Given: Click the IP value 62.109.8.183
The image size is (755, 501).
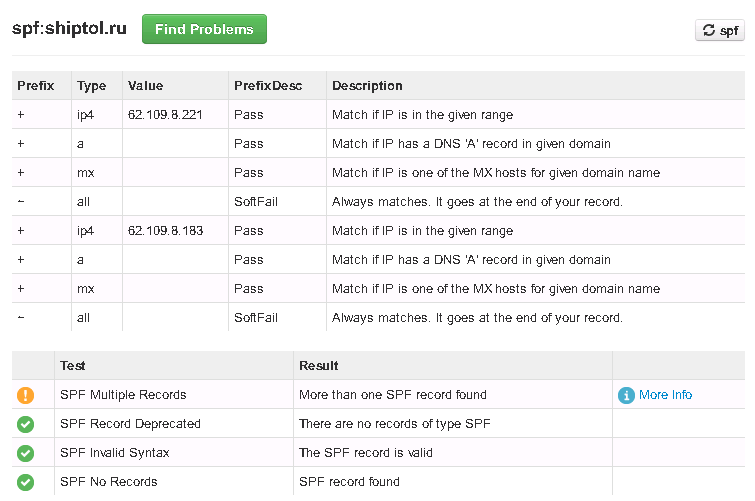Looking at the screenshot, I should click(165, 231).
